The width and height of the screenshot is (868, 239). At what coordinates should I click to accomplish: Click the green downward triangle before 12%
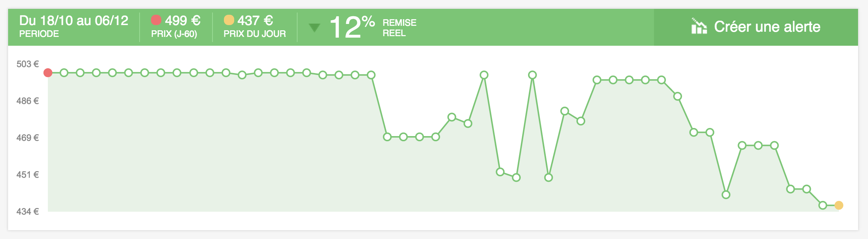(314, 28)
